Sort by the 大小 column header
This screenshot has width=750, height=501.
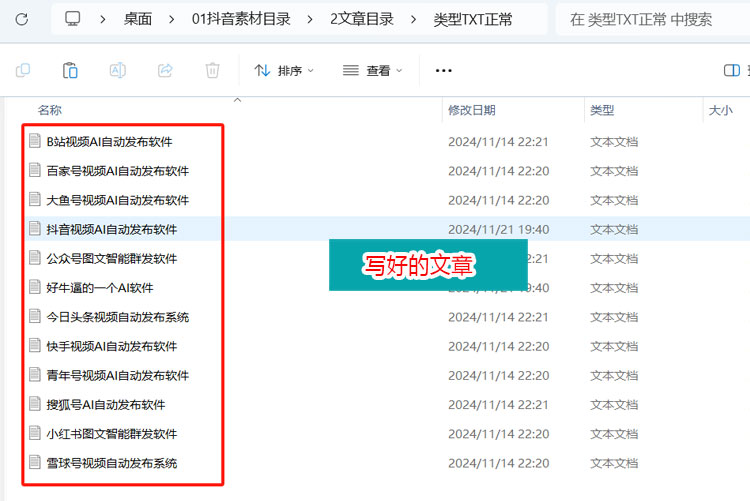pos(720,110)
